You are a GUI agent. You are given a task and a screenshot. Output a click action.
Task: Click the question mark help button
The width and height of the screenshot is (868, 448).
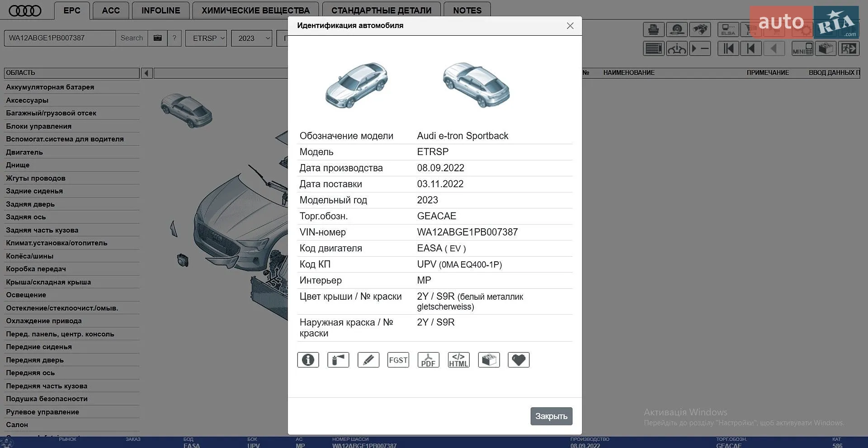pyautogui.click(x=175, y=38)
